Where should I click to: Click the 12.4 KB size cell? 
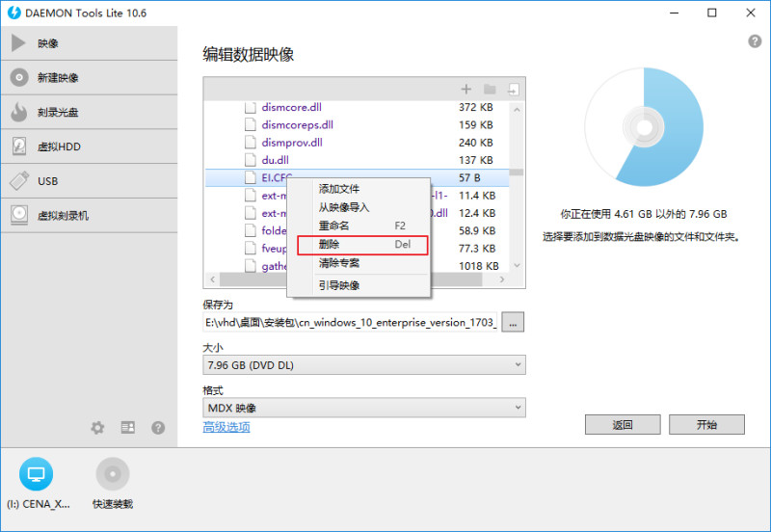[477, 213]
